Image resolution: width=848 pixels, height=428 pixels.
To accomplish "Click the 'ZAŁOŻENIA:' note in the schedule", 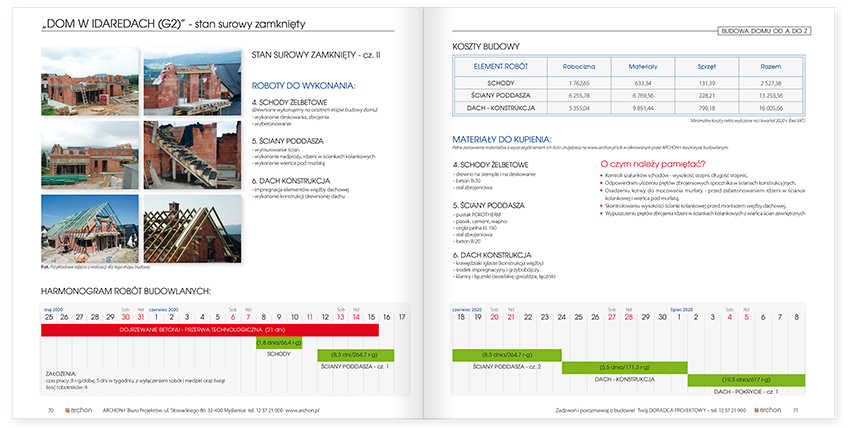I will coord(61,373).
